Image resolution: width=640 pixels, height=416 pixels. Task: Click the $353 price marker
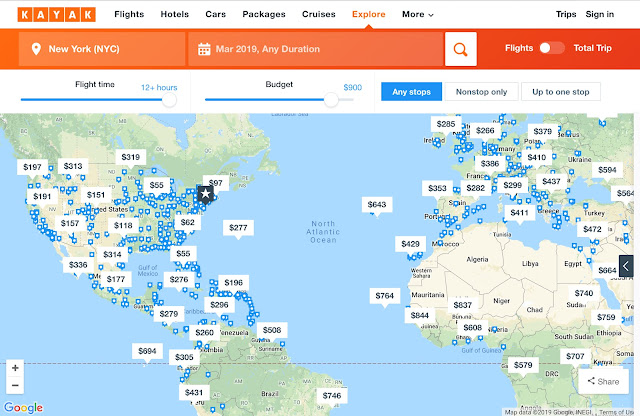pyautogui.click(x=437, y=188)
